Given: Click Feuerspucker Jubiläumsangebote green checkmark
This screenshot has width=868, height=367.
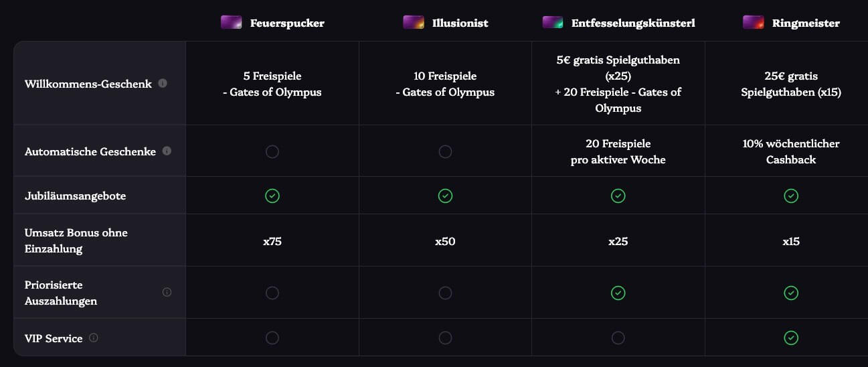Looking at the screenshot, I should [x=272, y=196].
